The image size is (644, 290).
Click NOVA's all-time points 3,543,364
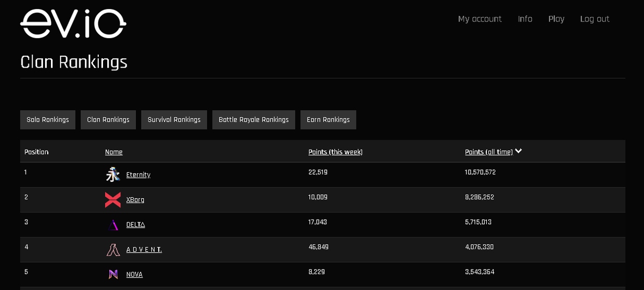480,272
